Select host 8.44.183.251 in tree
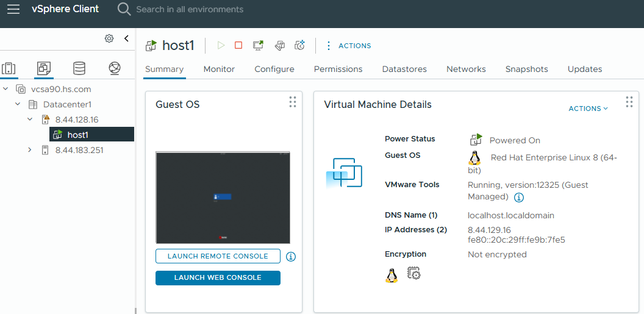This screenshot has height=314, width=644. (x=79, y=150)
